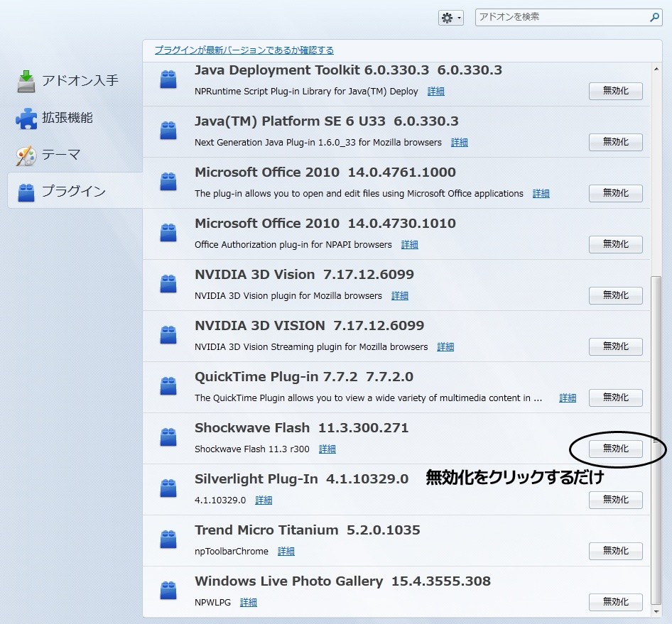Open 詳細 link for Office Authorization plug-in

click(x=410, y=244)
